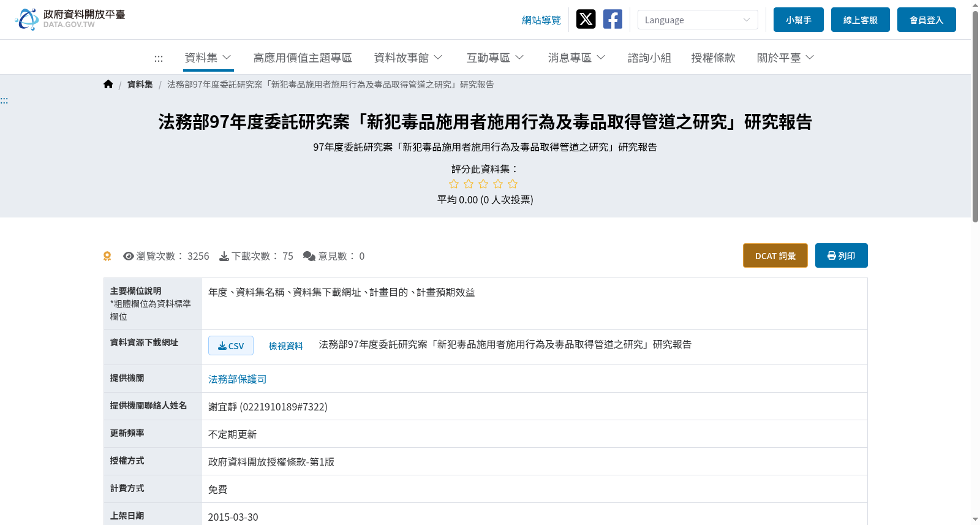This screenshot has width=980, height=525.
Task: Open the 檢視資料 link
Action: pos(286,346)
